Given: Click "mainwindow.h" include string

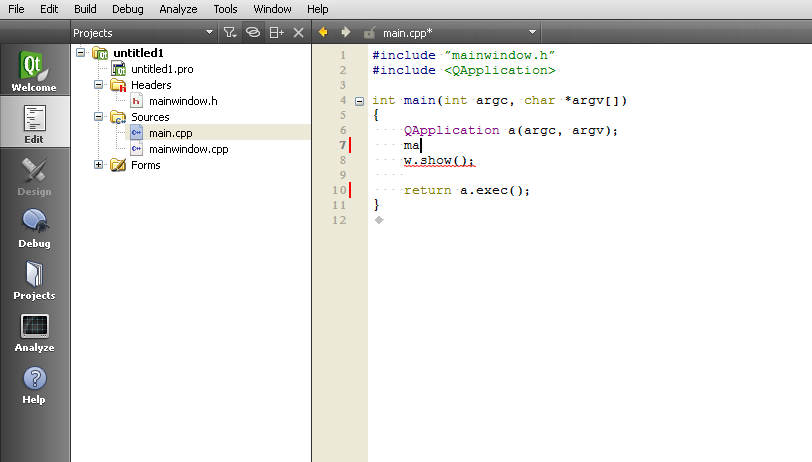Looking at the screenshot, I should tap(500, 55).
